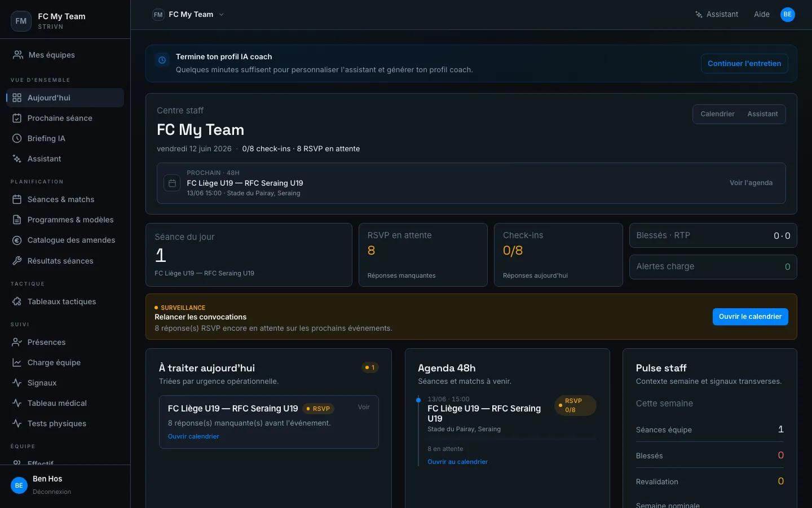
Task: Click the Charge équipe chart icon
Action: (17, 362)
